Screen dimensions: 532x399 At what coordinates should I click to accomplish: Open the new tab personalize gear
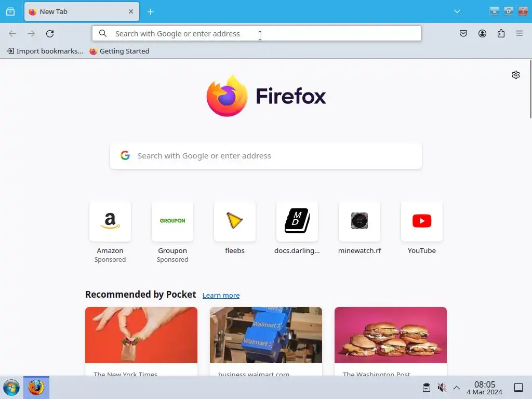point(516,75)
